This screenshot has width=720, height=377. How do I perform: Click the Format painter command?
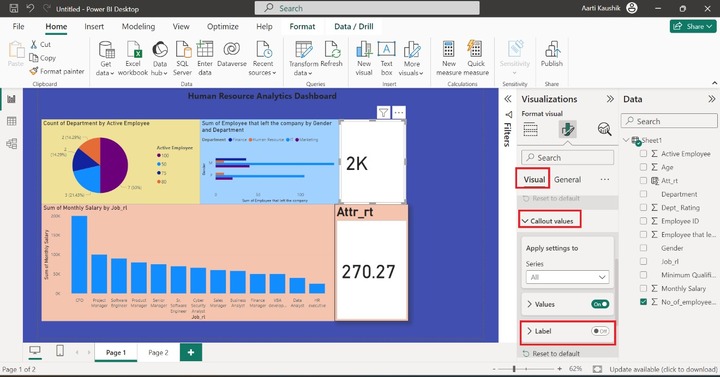tap(57, 71)
